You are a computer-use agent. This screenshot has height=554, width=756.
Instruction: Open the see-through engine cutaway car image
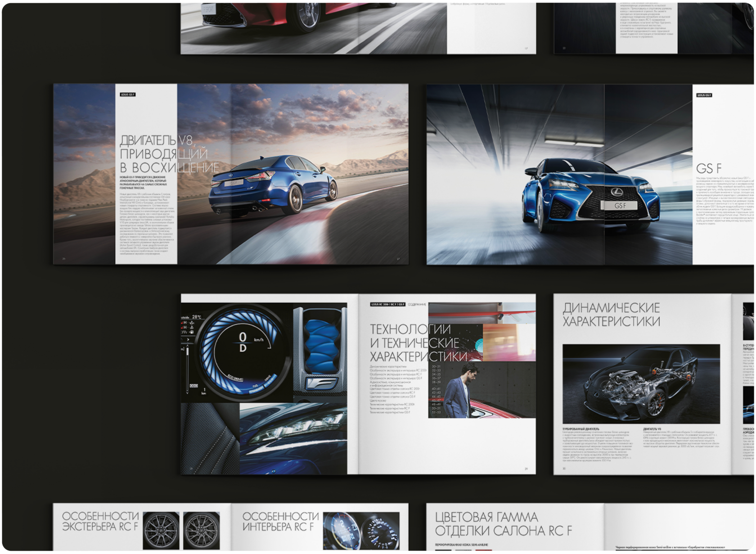(641, 384)
